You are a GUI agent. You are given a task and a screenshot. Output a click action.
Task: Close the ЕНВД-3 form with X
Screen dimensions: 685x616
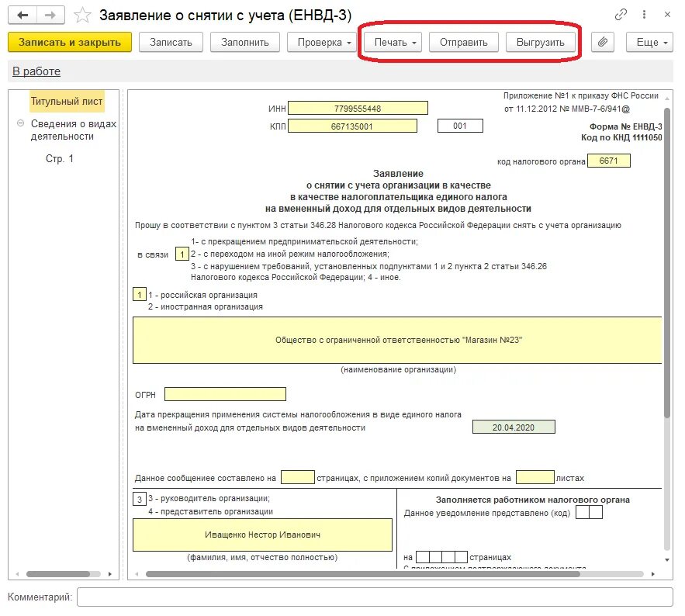pyautogui.click(x=667, y=15)
